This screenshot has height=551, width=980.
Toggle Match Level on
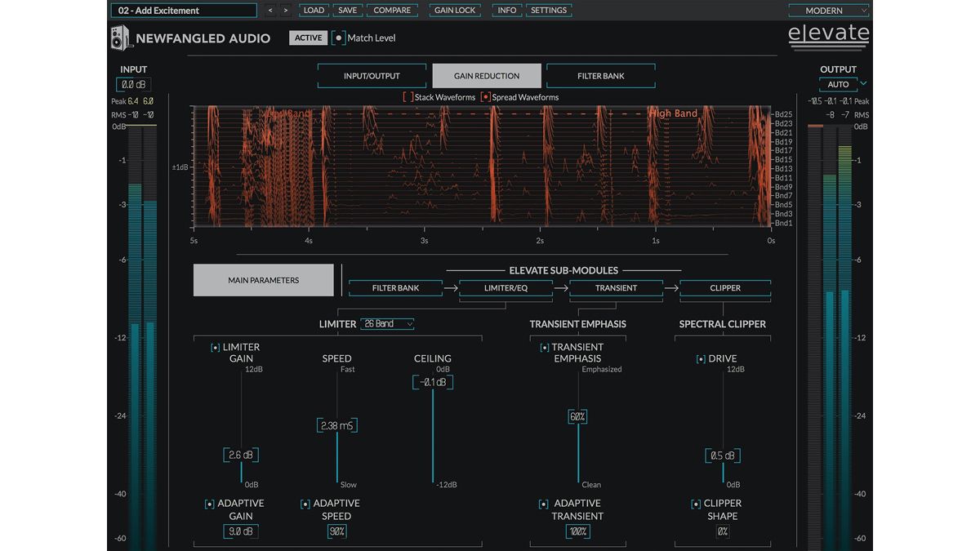pos(340,38)
